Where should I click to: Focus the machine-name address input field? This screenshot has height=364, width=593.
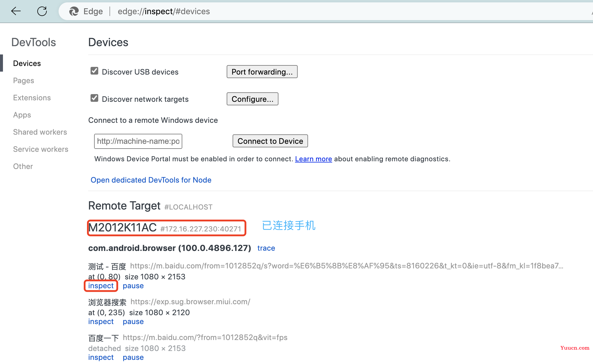[x=138, y=141]
